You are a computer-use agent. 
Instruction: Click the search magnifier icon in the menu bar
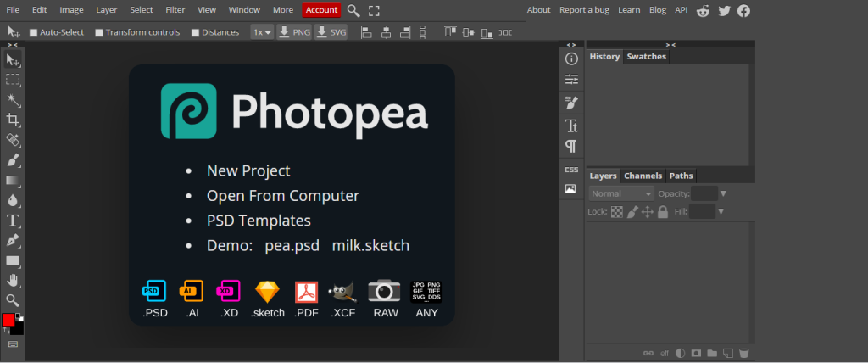click(x=353, y=10)
